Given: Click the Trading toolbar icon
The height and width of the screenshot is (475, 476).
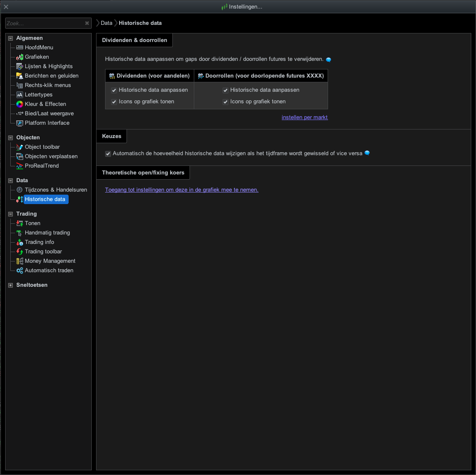Looking at the screenshot, I should (x=19, y=252).
